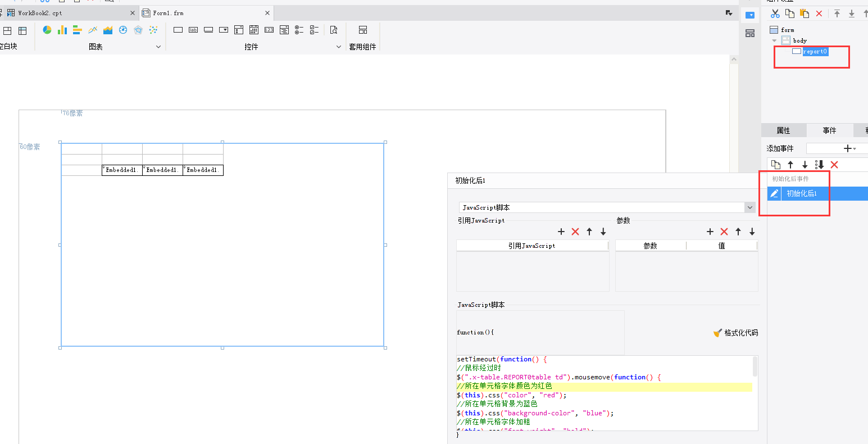Screen dimensions: 868x444
Task: Close the WorkBook2.cpt tab
Action: click(x=133, y=13)
